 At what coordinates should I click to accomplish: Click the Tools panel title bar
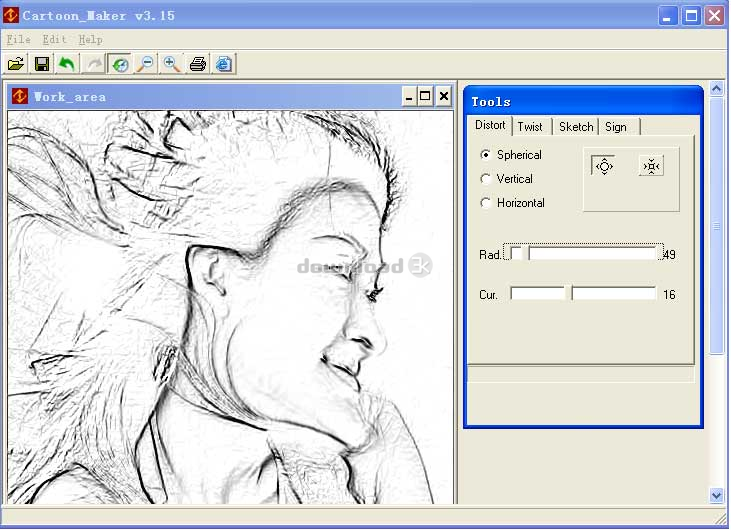(583, 101)
